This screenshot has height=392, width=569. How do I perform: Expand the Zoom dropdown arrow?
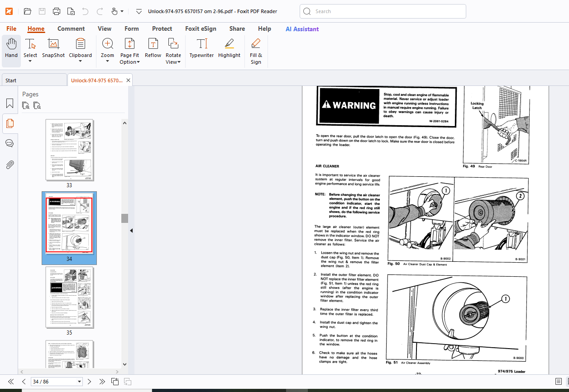pos(107,61)
